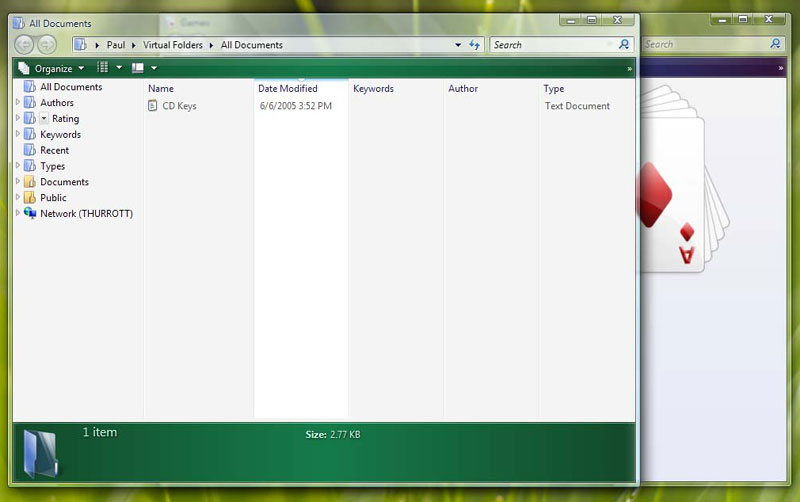Click the large folder icon in details pane

coord(41,453)
